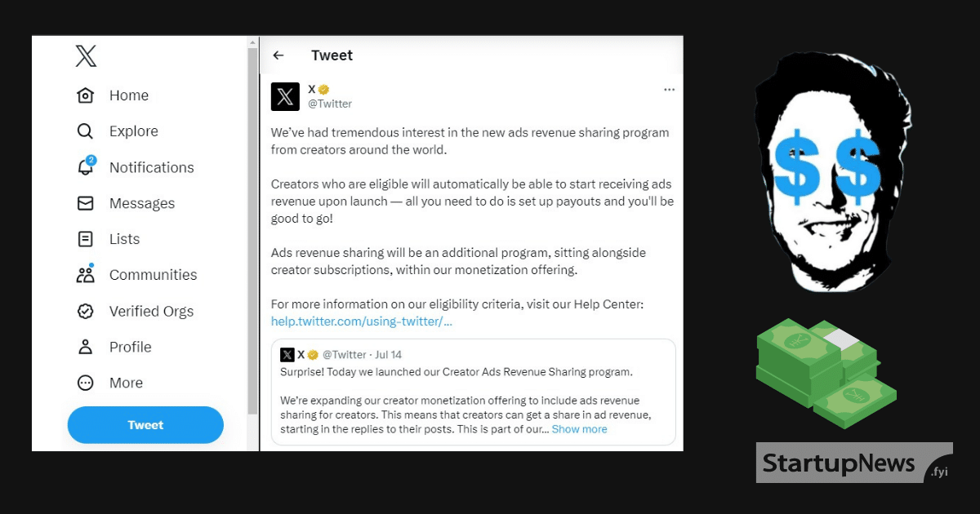Click the X profile avatar on the tweet
Viewport: 980px width, 514px height.
point(285,96)
